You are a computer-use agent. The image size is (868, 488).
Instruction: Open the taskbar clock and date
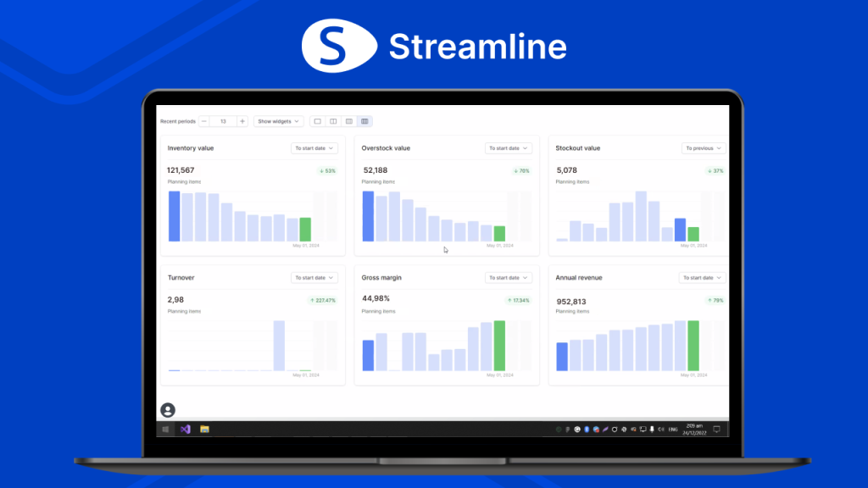[x=695, y=430]
